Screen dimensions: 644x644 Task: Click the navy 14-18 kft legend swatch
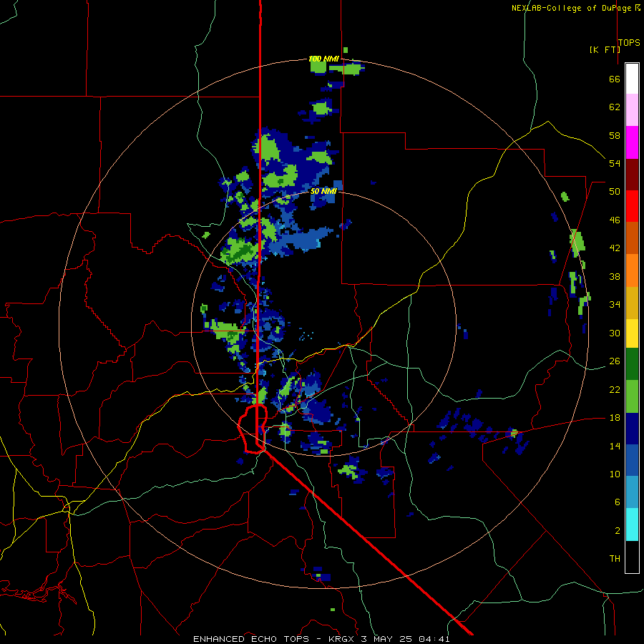pos(632,429)
